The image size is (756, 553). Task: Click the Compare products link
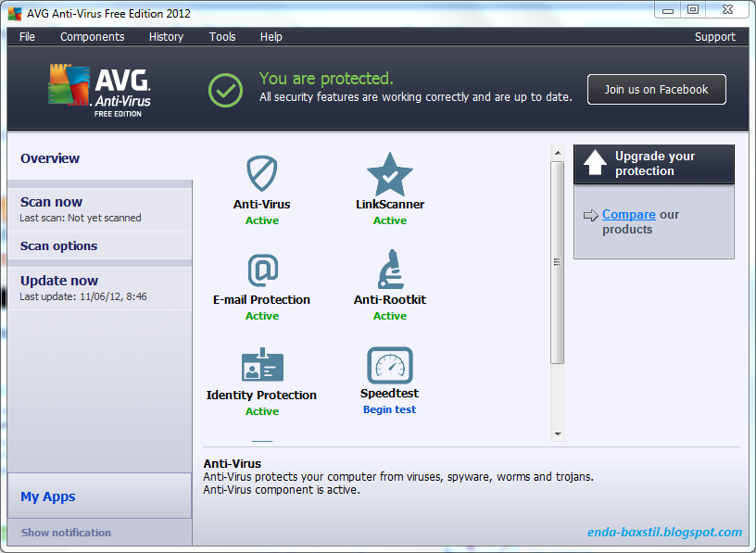pyautogui.click(x=629, y=214)
